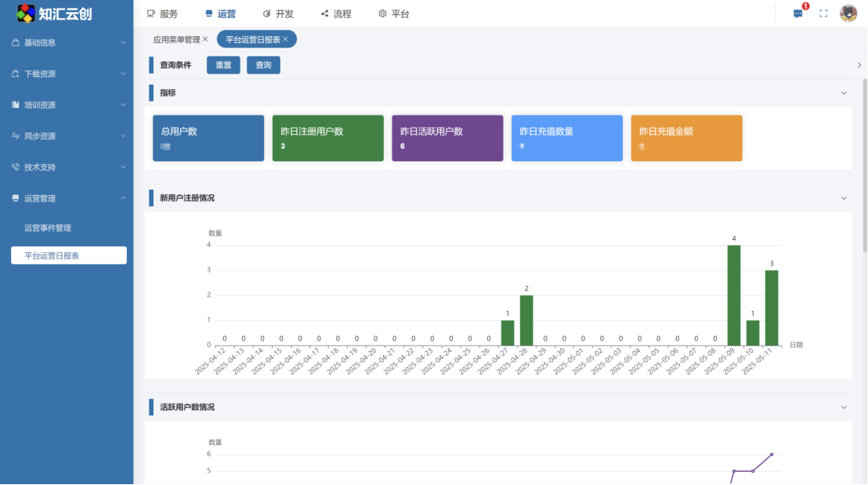Screen dimensions: 868x485
Task: Close the 应用菜单管理 tab
Action: [x=205, y=38]
